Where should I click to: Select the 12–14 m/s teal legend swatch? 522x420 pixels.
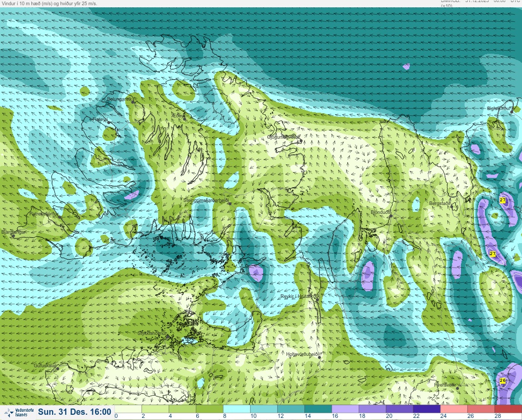coord(291,409)
